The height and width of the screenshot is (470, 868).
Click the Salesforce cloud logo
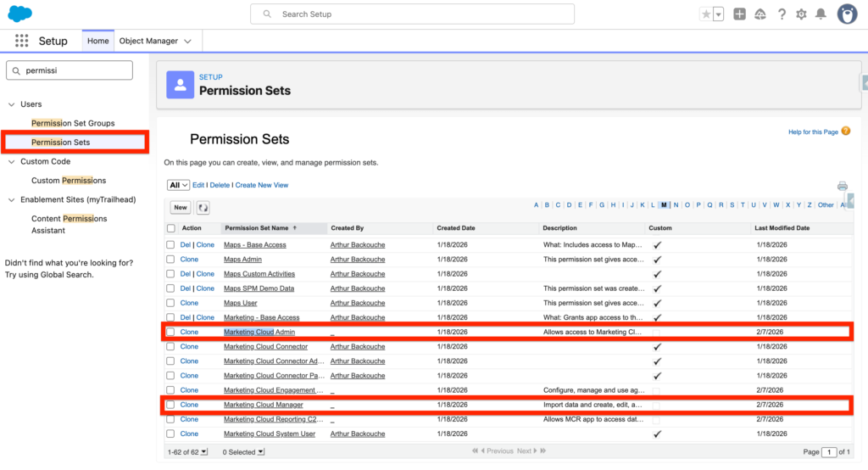tap(19, 14)
